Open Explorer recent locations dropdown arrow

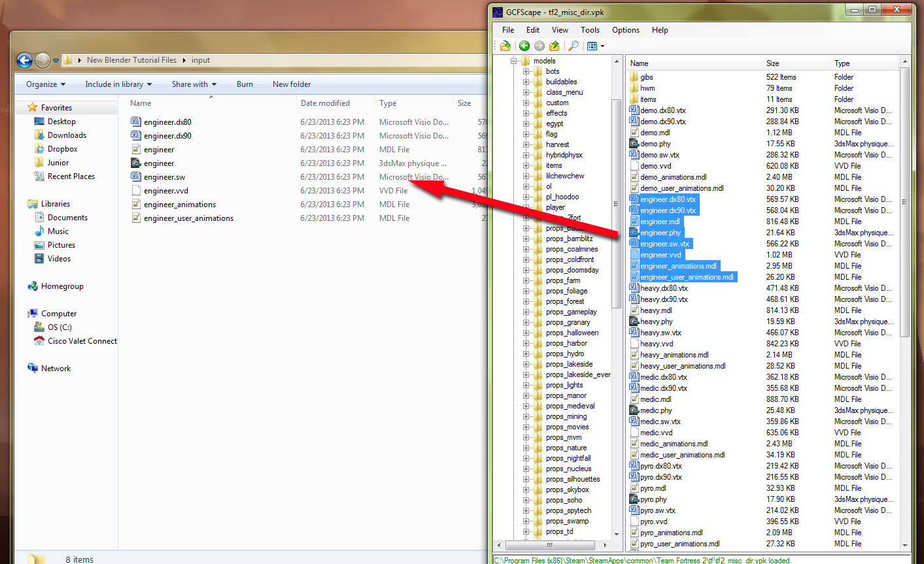[x=56, y=61]
